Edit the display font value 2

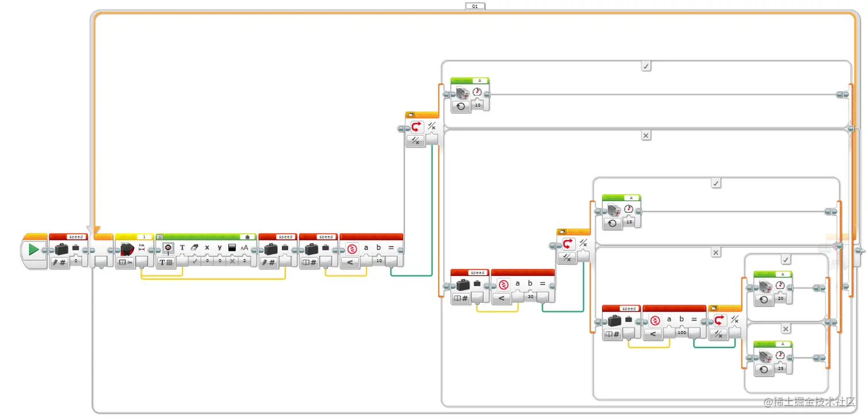245,261
